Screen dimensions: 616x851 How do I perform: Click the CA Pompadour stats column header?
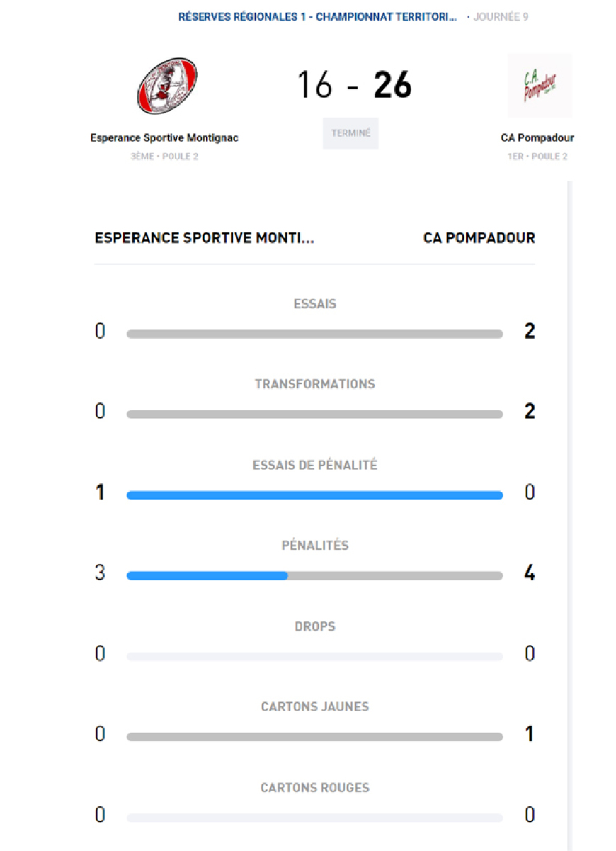[479, 238]
